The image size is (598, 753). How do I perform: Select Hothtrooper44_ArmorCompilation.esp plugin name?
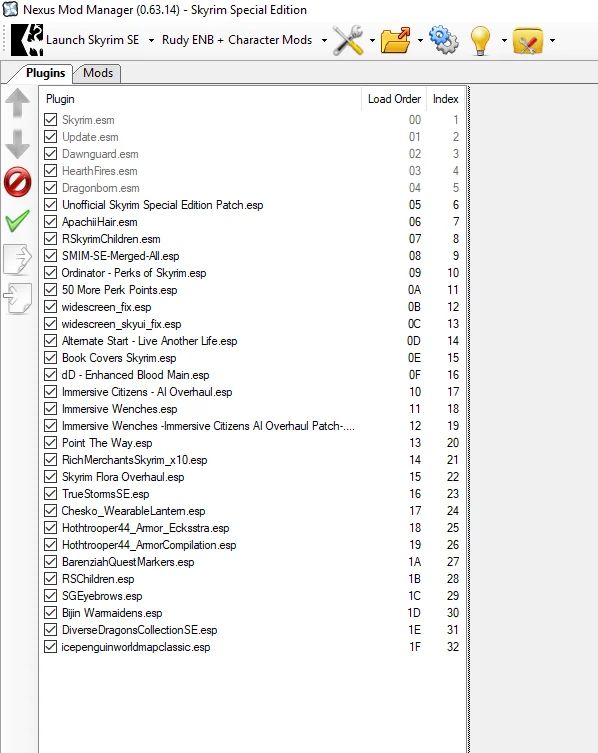149,545
